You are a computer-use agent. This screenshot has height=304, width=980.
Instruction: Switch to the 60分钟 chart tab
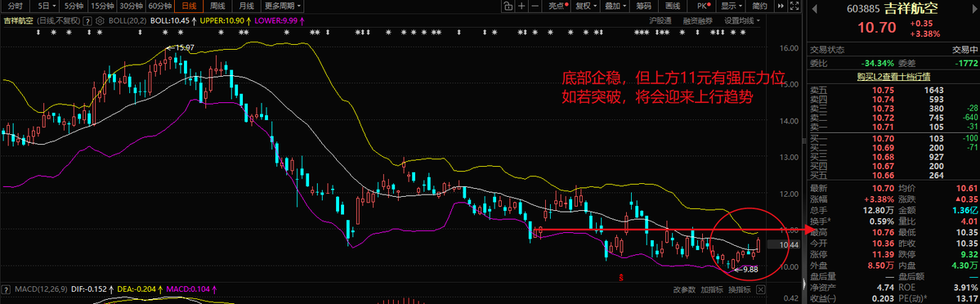[x=160, y=6]
